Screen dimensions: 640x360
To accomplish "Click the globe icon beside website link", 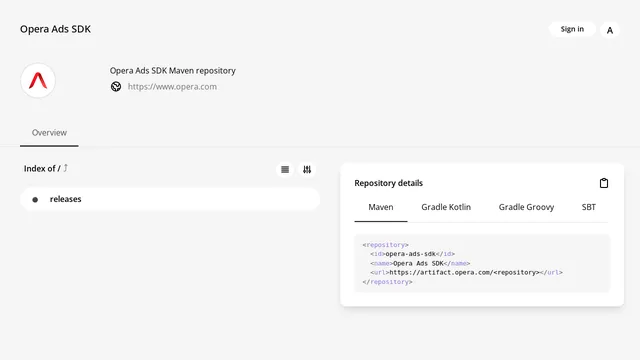I will click(x=116, y=87).
